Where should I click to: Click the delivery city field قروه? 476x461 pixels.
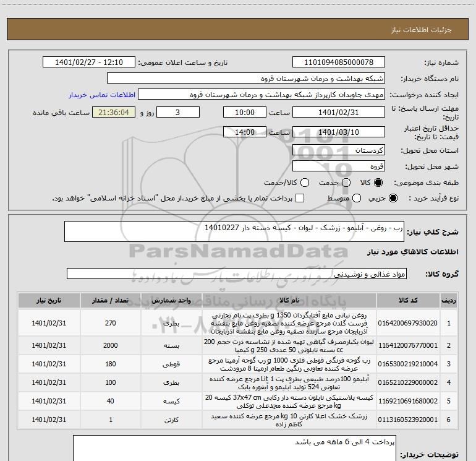tap(339, 166)
